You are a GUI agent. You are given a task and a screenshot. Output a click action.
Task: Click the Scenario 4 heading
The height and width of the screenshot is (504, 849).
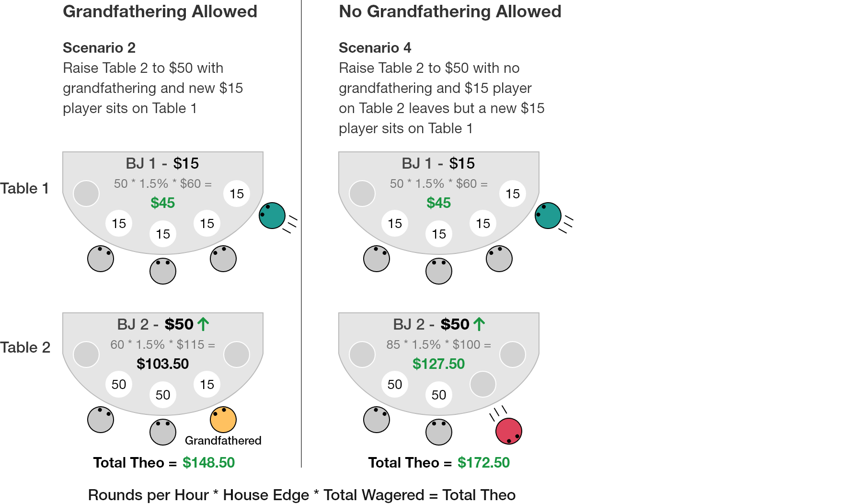[375, 48]
